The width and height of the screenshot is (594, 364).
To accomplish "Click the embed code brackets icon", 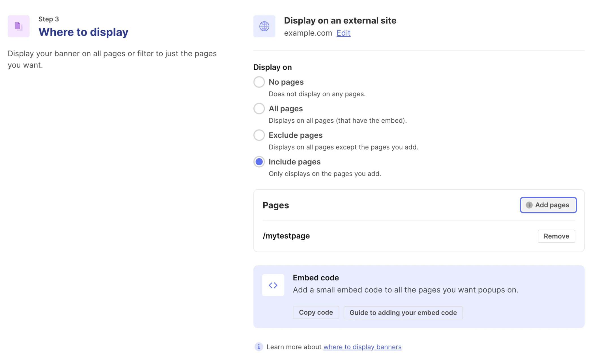I will coord(273,285).
